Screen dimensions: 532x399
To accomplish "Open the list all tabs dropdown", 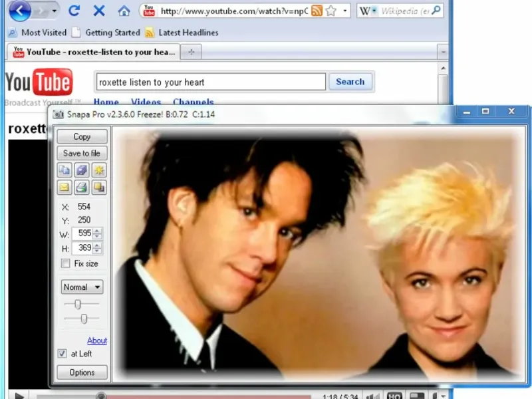I will (x=443, y=52).
